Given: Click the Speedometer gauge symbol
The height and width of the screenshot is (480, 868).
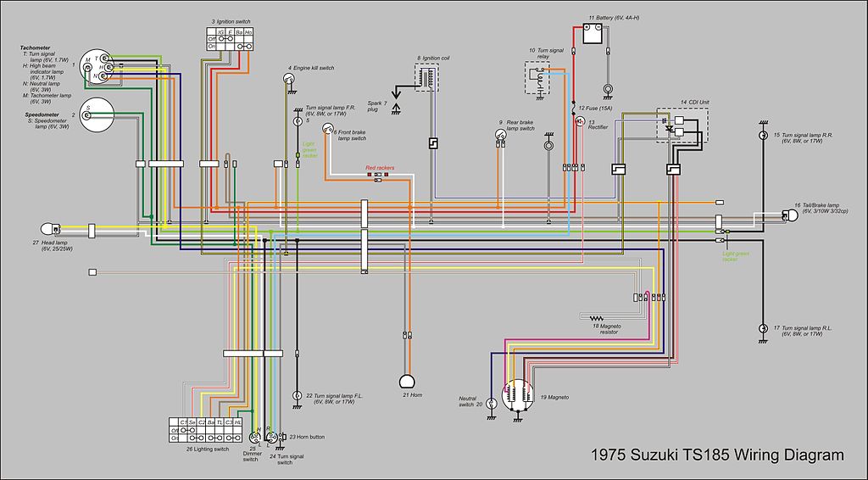Looking at the screenshot, I should 97,115.
